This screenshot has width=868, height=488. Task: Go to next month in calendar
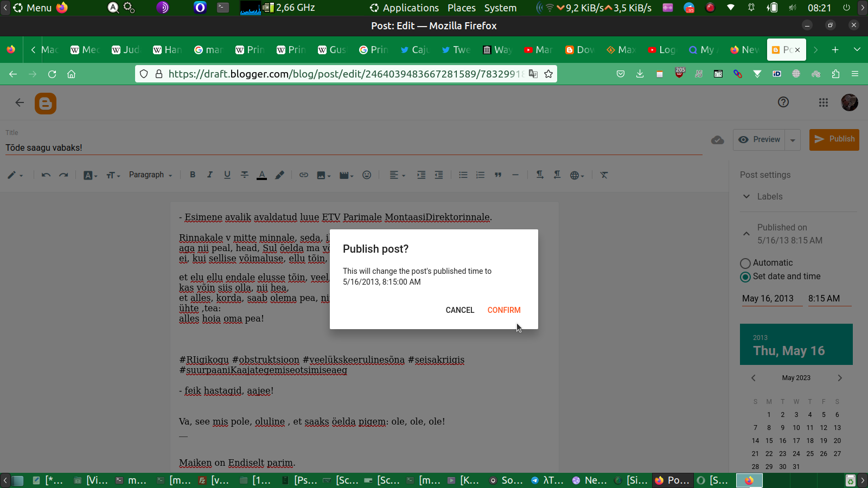coord(840,378)
